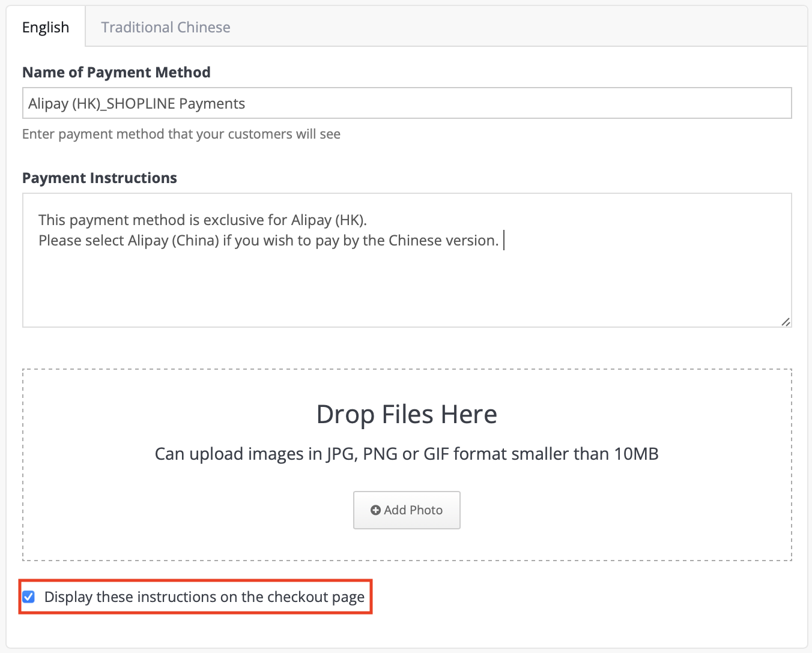Uncheck Display these instructions on checkout page
Image resolution: width=812 pixels, height=653 pixels.
28,597
